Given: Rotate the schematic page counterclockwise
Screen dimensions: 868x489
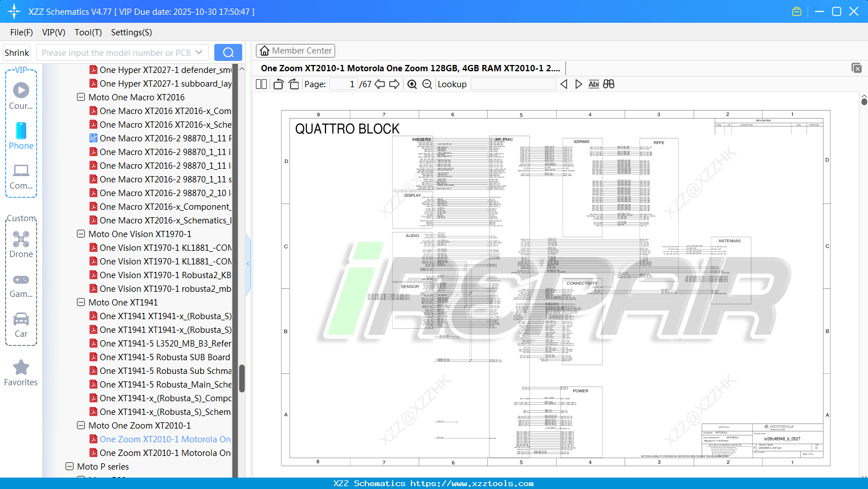Looking at the screenshot, I should click(x=278, y=84).
